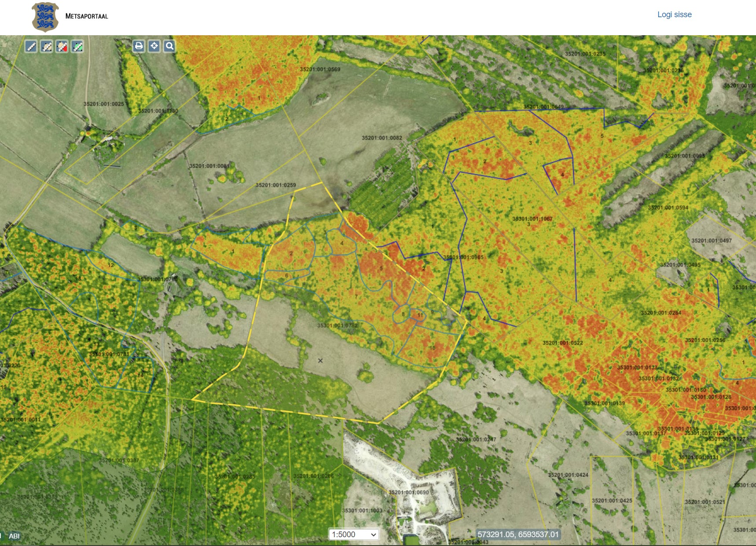Click parcel label 35201:001:0286

click(x=314, y=476)
